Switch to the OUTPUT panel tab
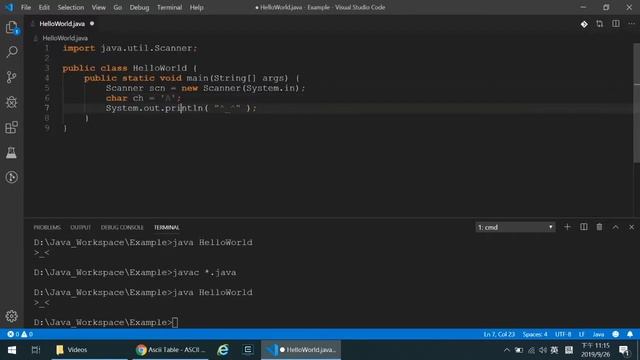The width and height of the screenshot is (640, 360). click(80, 227)
